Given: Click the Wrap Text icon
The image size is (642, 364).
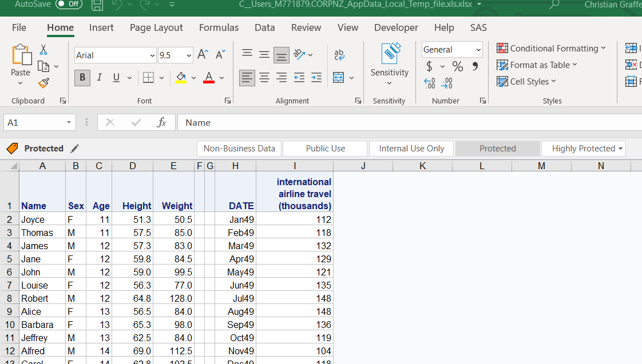Looking at the screenshot, I should (x=339, y=55).
